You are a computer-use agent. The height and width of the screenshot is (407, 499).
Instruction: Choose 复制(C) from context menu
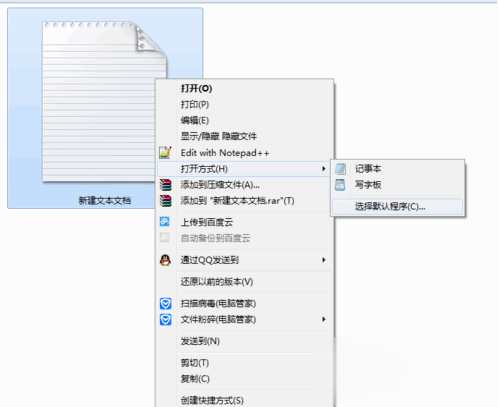tap(244, 379)
